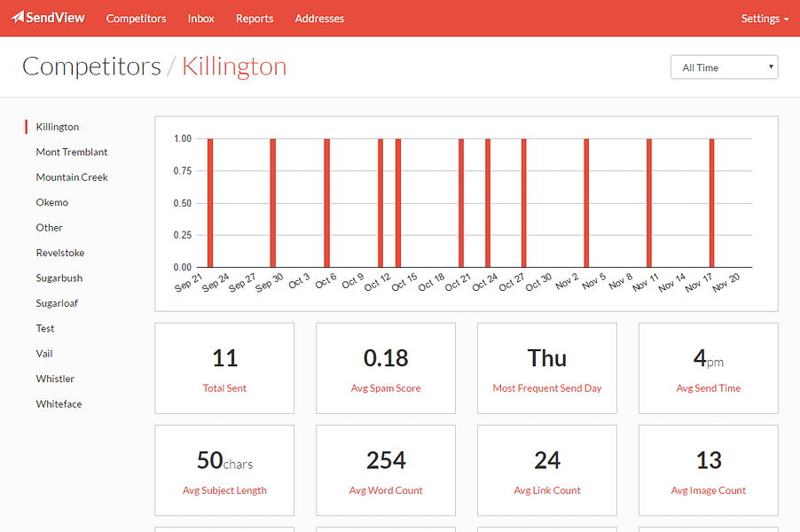
Task: Select Sugarbush in the sidebar
Action: tap(59, 278)
